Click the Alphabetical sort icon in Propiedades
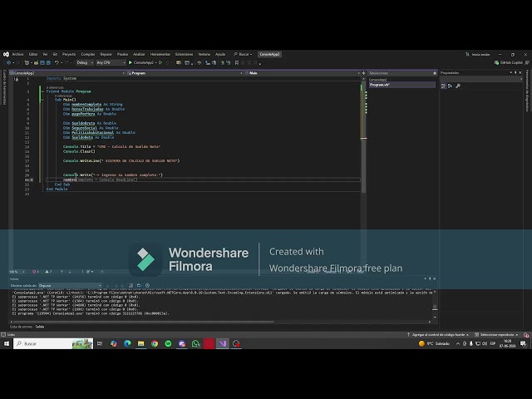 coord(450,86)
